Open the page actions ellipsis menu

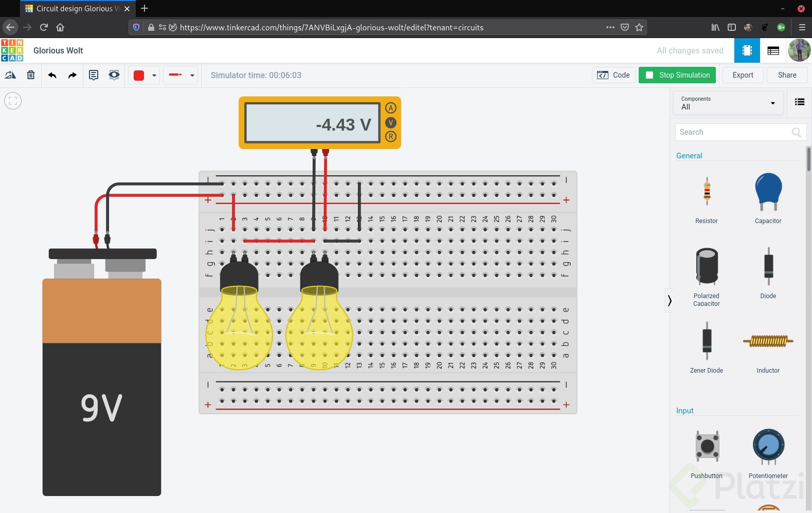(610, 27)
